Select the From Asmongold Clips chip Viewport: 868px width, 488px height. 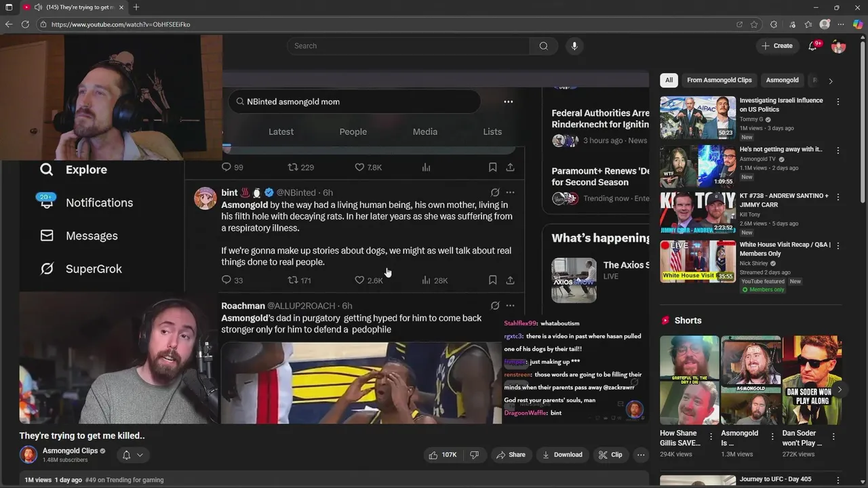coord(719,80)
